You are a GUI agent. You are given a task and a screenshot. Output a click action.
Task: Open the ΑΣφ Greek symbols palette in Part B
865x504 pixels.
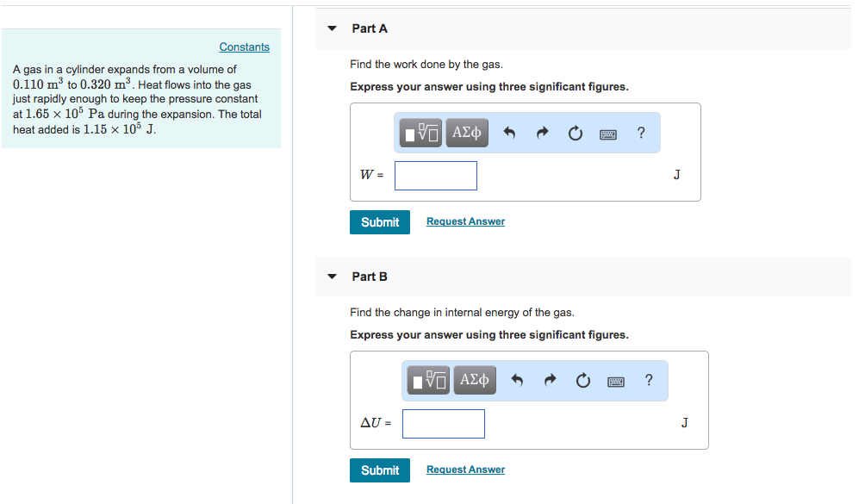[474, 380]
